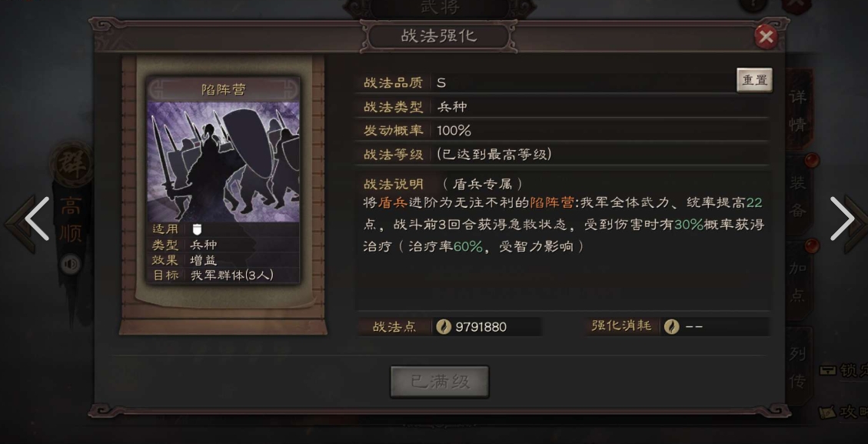Viewport: 868px width, 444px height.
Task: Open the 装备 side tab
Action: click(x=798, y=195)
